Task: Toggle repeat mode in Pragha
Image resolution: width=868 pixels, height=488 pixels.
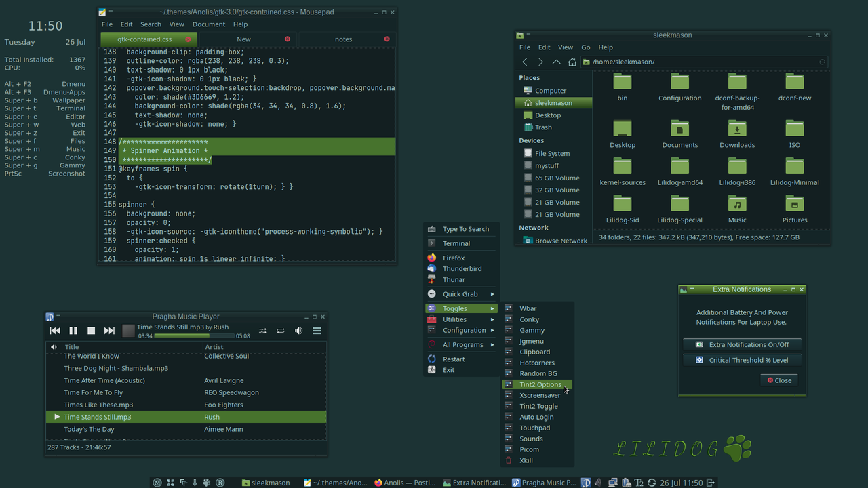Action: (280, 331)
